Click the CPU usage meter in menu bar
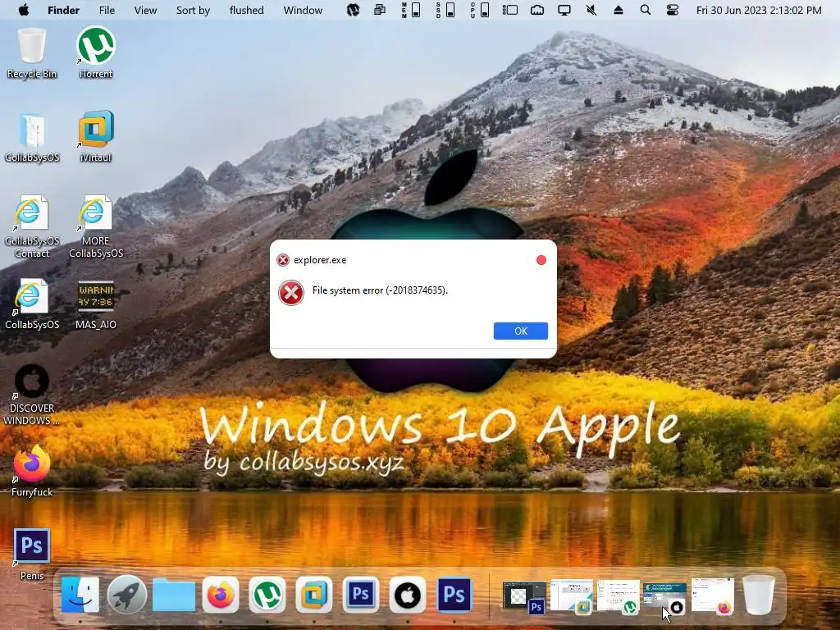 479,10
